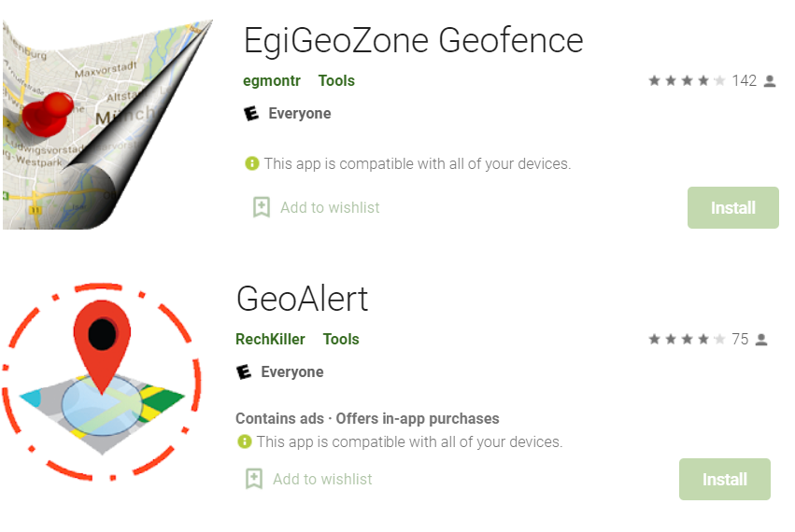Click the compatibility info icon for EgiGeoZone
Screen dimensions: 795x532
[252, 163]
